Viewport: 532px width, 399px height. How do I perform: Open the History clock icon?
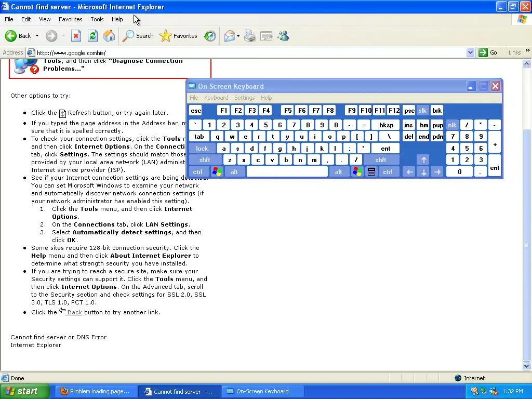point(210,36)
